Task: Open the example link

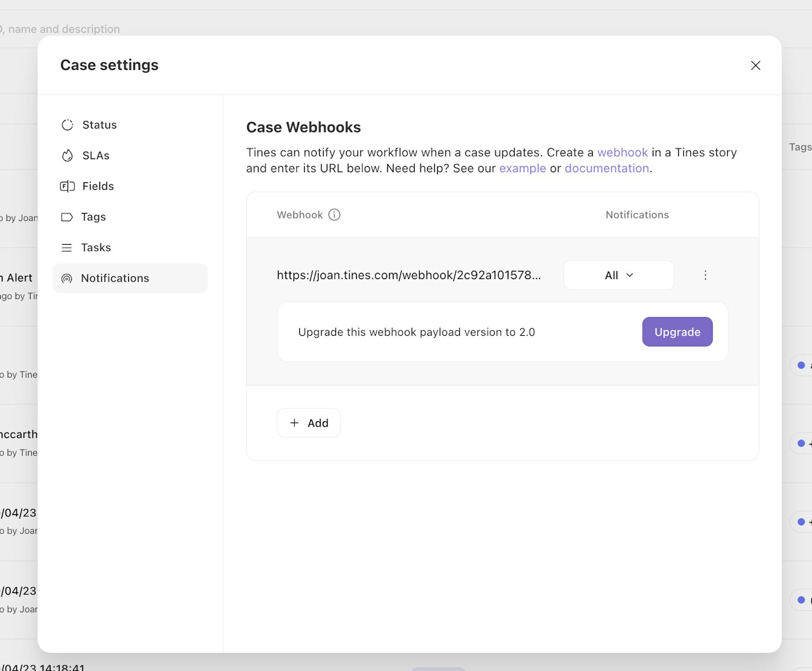Action: [522, 169]
